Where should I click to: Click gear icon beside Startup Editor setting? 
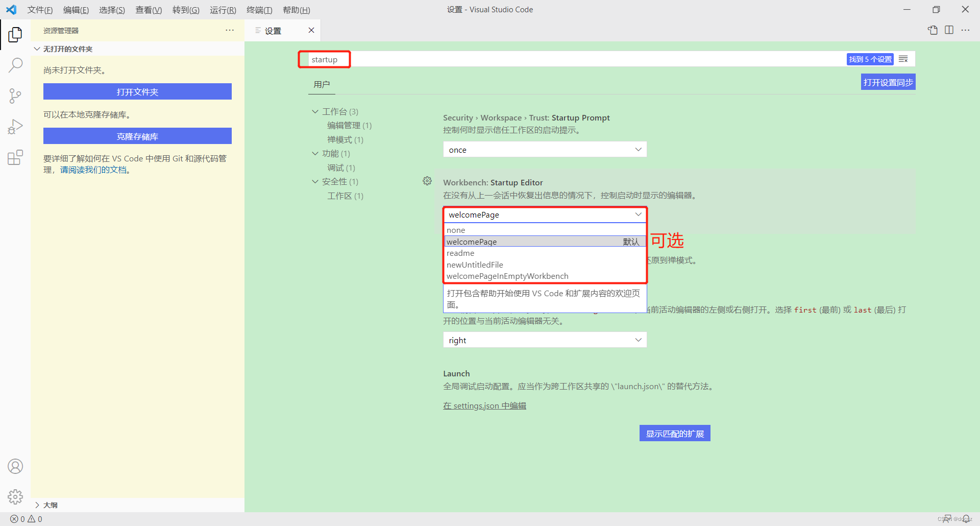[427, 181]
